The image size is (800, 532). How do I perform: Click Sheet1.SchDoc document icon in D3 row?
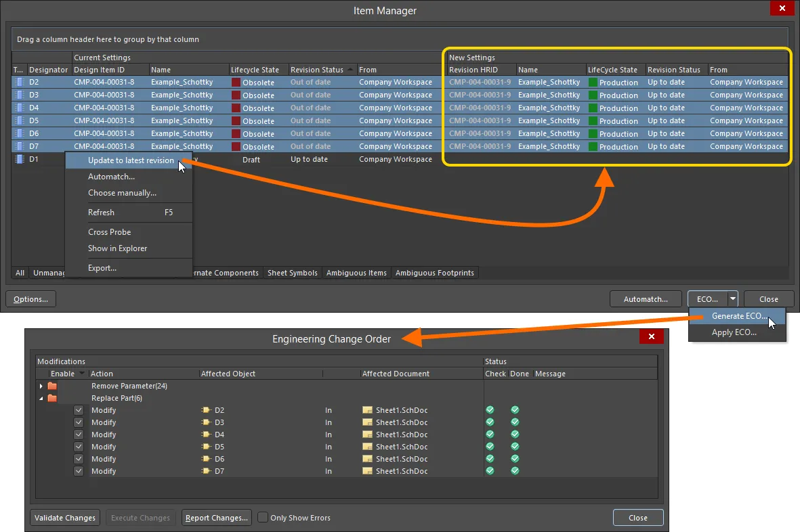[367, 422]
